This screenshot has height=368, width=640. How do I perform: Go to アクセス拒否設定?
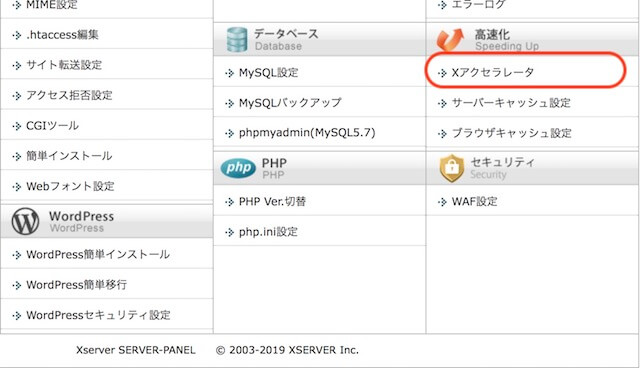click(69, 95)
